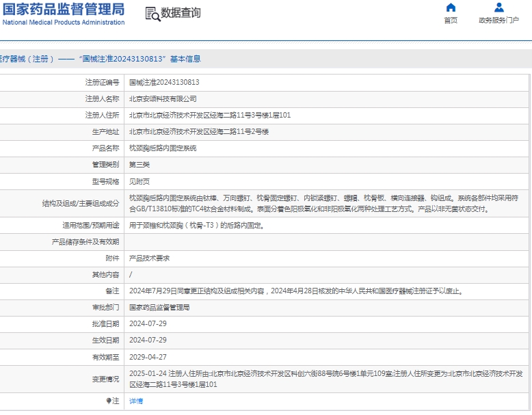Screen dimensions: 532x415
Task: Click the 审批部门 row label
Action: (105, 308)
